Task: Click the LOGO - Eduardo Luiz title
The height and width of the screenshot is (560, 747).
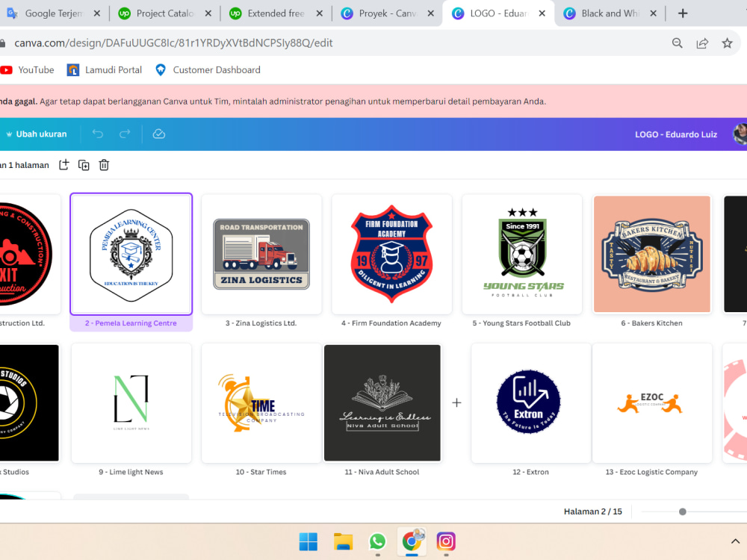Action: click(675, 134)
